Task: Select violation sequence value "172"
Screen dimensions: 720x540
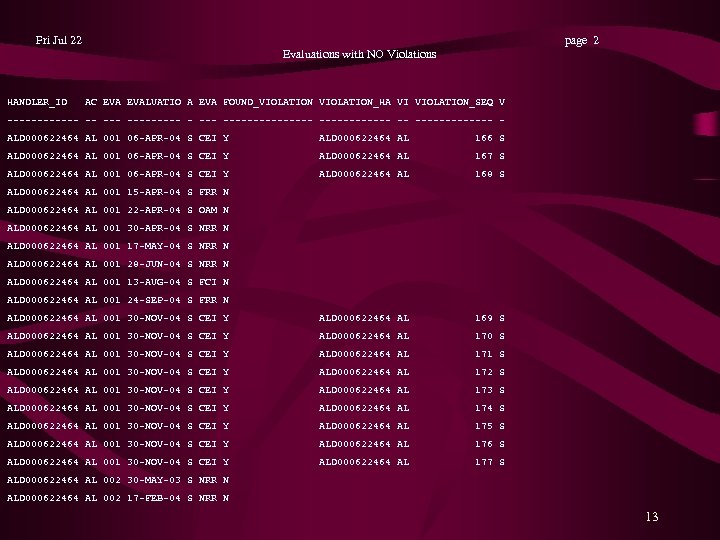Action: 484,372
